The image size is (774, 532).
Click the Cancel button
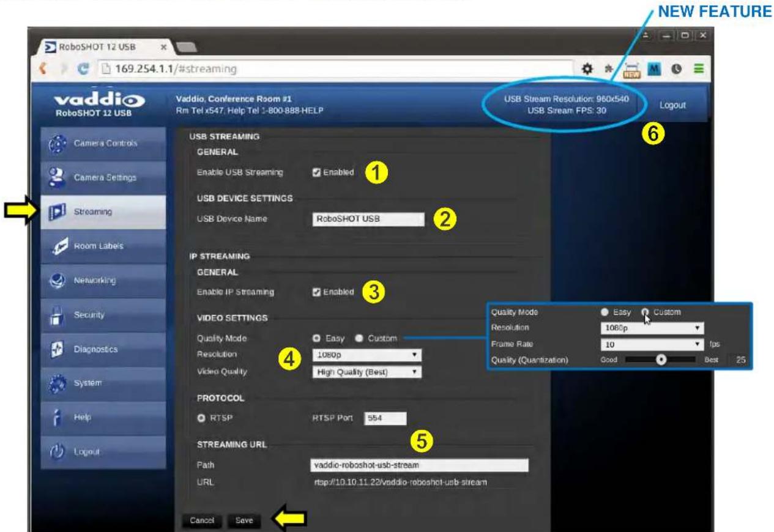pyautogui.click(x=202, y=520)
